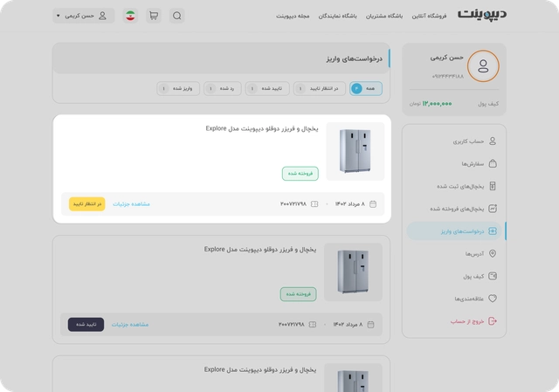Open سفارش‌ها orders bag icon
Viewport: 559px width, 392px height.
tap(493, 163)
